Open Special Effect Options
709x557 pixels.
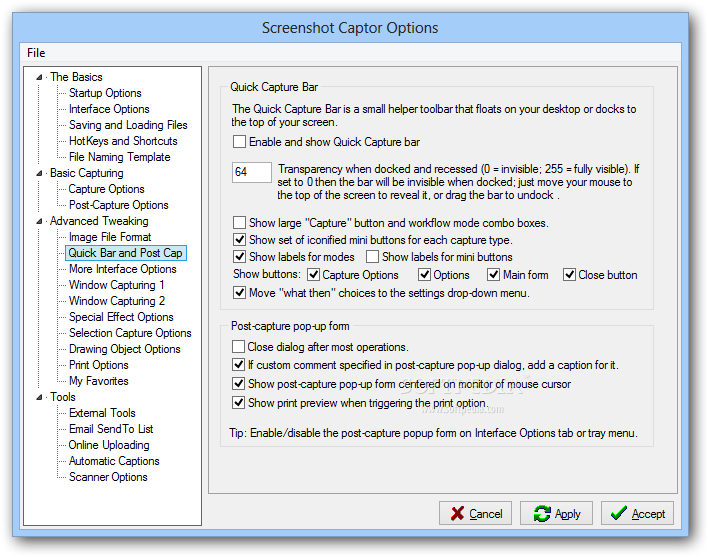[121, 317]
